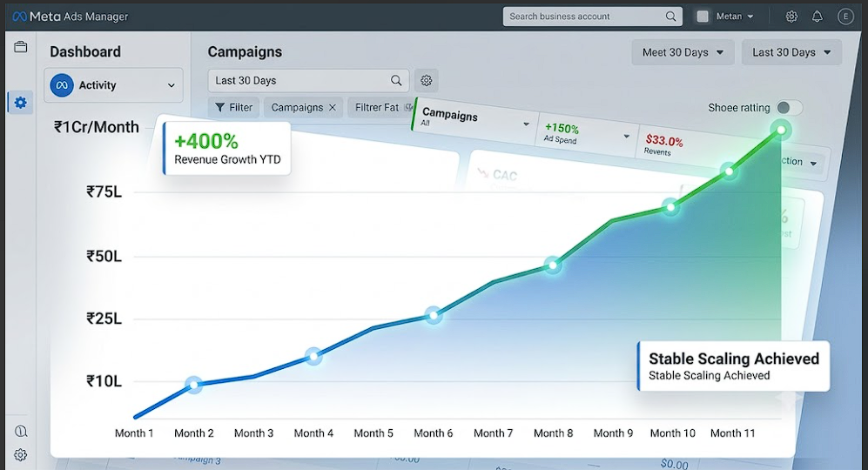Viewport: 868px width, 470px height.
Task: Click the Month 9 axis label
Action: pyautogui.click(x=613, y=433)
